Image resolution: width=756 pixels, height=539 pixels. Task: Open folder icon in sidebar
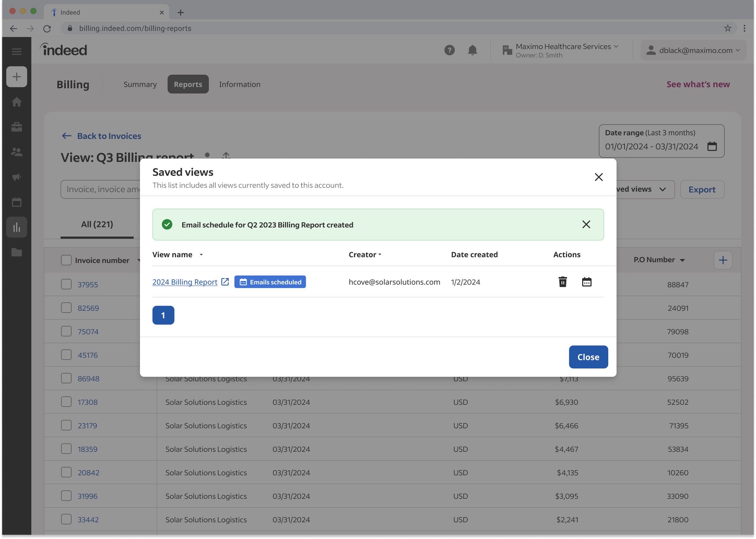point(17,252)
